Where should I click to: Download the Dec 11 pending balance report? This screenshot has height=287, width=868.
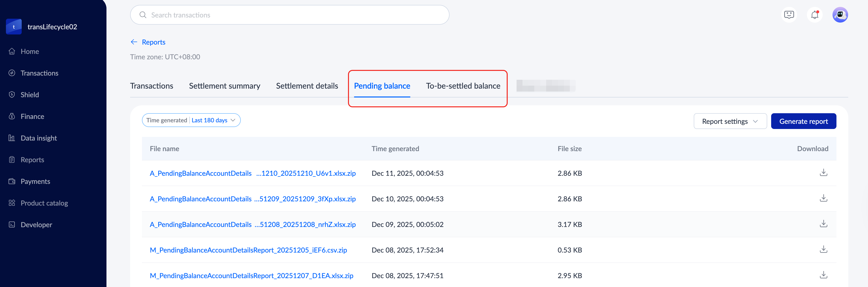(823, 173)
